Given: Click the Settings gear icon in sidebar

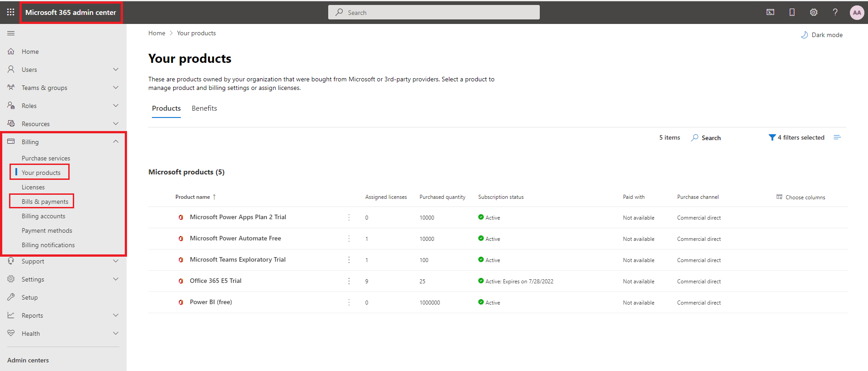Looking at the screenshot, I should point(11,279).
